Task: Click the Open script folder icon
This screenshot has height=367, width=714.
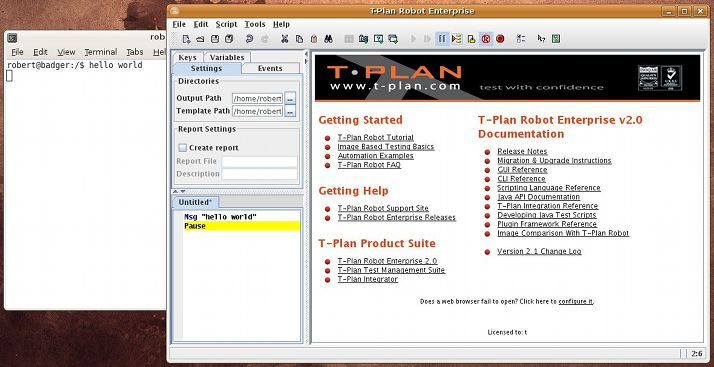Action: coord(200,39)
